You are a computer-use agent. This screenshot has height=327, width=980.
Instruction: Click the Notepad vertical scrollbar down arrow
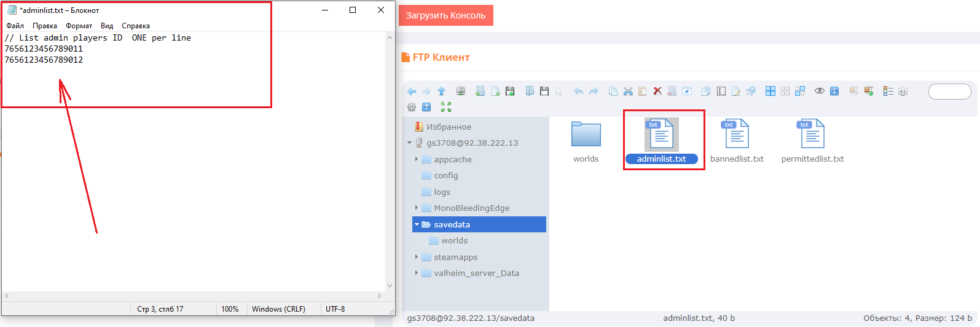(x=390, y=286)
